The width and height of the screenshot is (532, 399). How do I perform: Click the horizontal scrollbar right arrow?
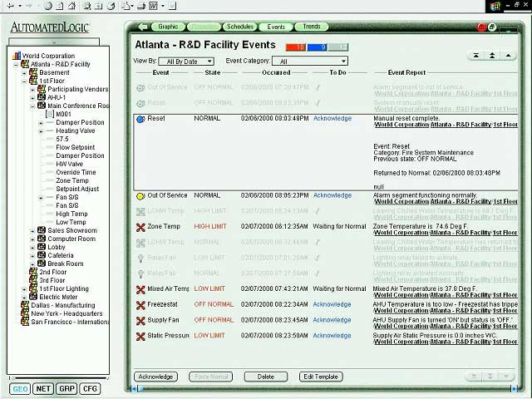515,389
